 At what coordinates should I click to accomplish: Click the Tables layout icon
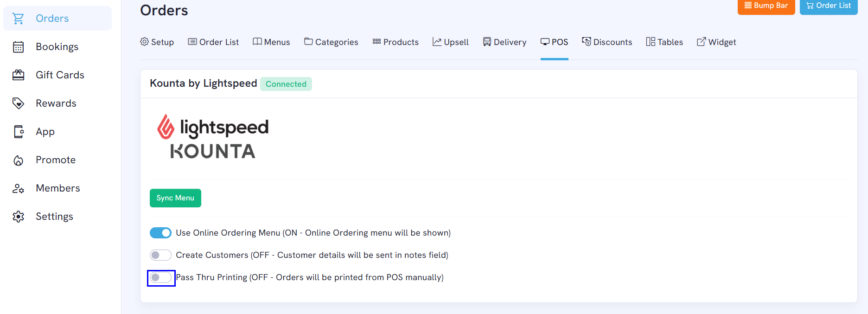651,42
